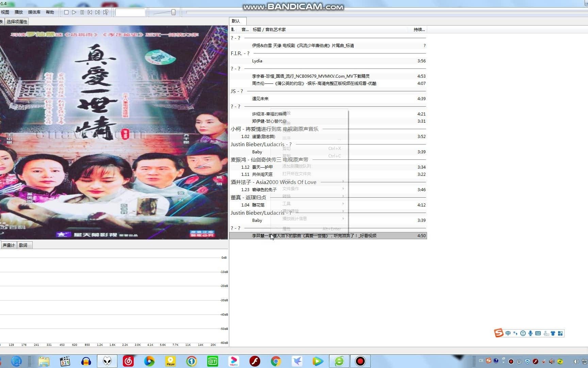588x368 pixels.
Task: Click the Sogou input method logo
Action: pyautogui.click(x=499, y=333)
